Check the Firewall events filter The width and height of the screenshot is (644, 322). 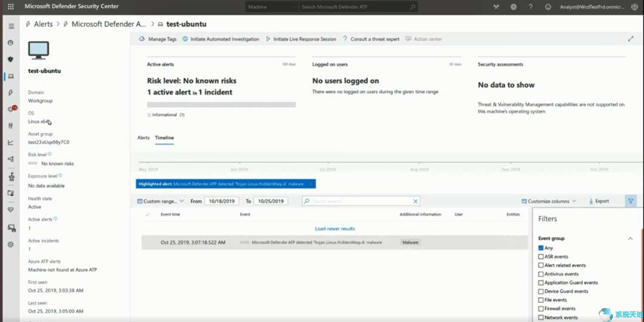[541, 308]
